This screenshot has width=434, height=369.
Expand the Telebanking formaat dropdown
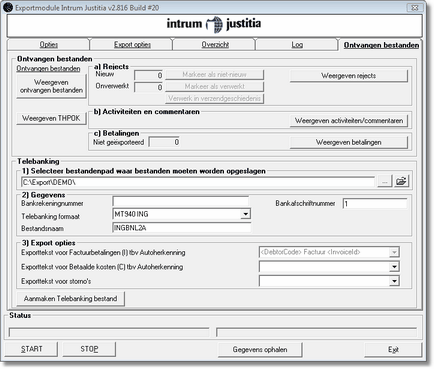(x=246, y=214)
